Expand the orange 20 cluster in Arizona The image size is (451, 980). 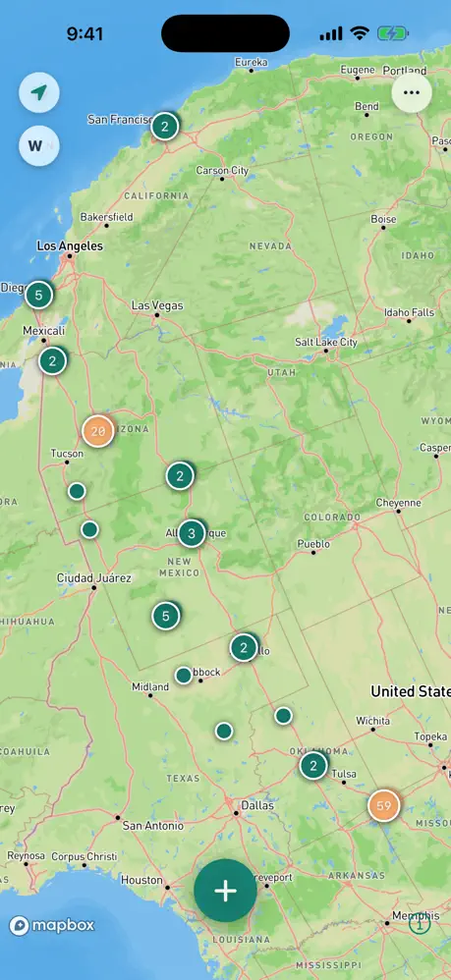point(98,431)
